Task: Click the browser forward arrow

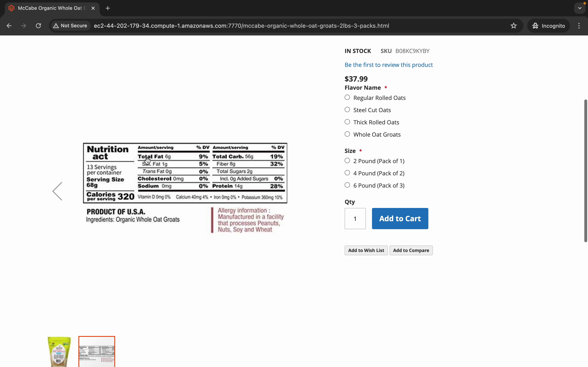Action: 24,26
